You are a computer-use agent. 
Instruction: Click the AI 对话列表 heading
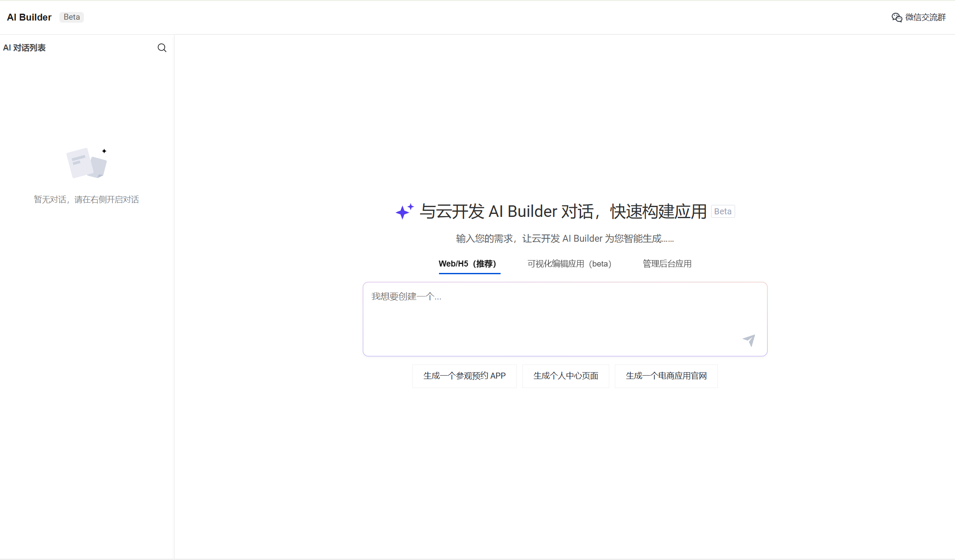[x=24, y=48]
